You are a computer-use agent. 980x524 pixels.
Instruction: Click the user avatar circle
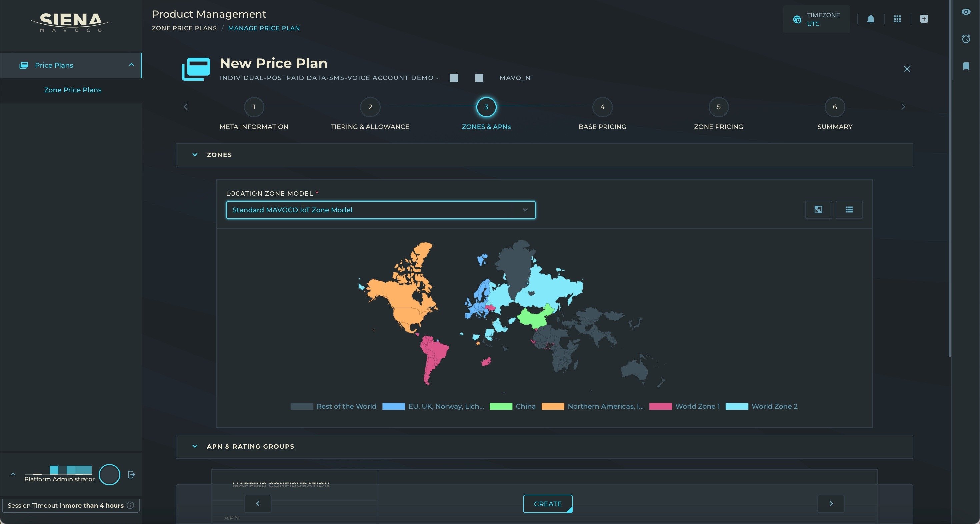point(109,475)
